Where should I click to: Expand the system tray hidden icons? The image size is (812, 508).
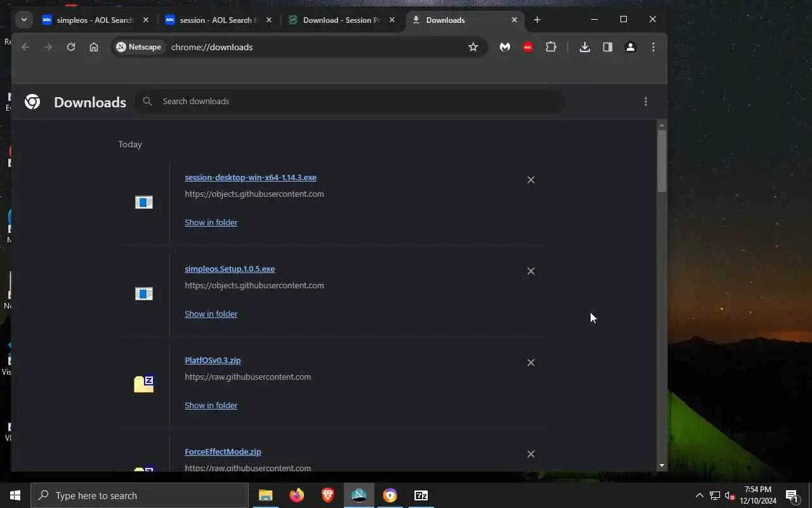click(x=699, y=495)
